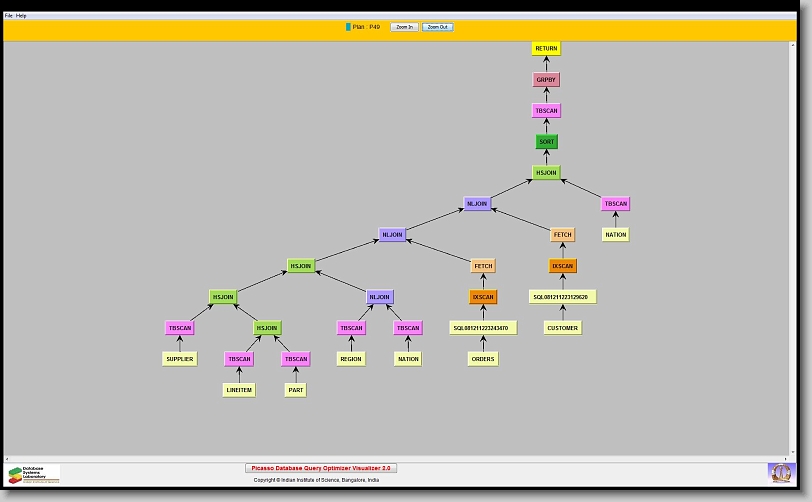Select the GRPBY operator node
812x502 pixels.
[x=546, y=79]
